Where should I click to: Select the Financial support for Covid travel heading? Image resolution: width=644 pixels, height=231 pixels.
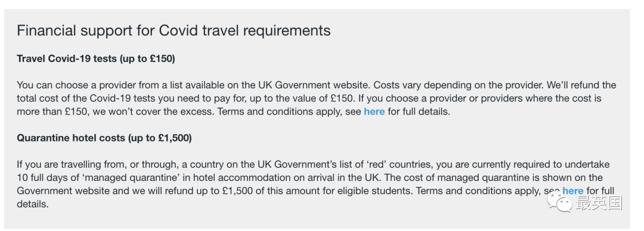pos(174,30)
